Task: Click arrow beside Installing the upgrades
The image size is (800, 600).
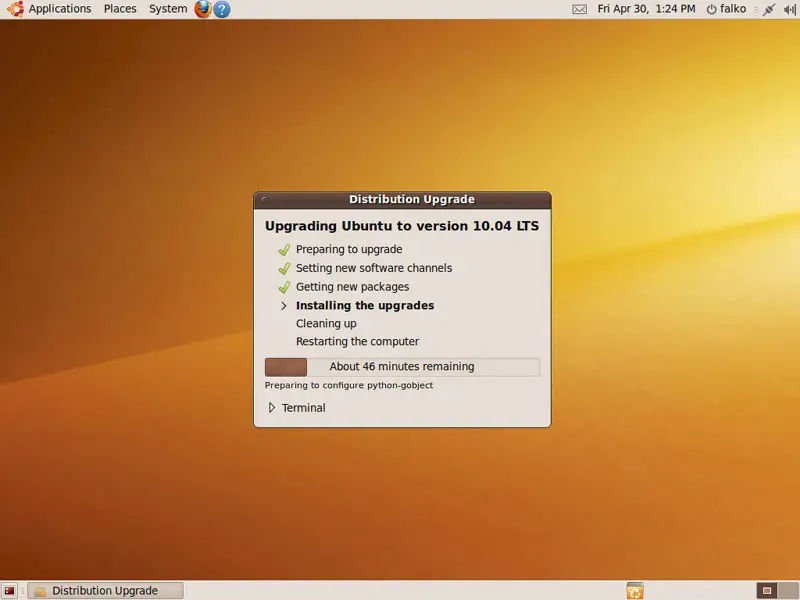Action: [284, 306]
